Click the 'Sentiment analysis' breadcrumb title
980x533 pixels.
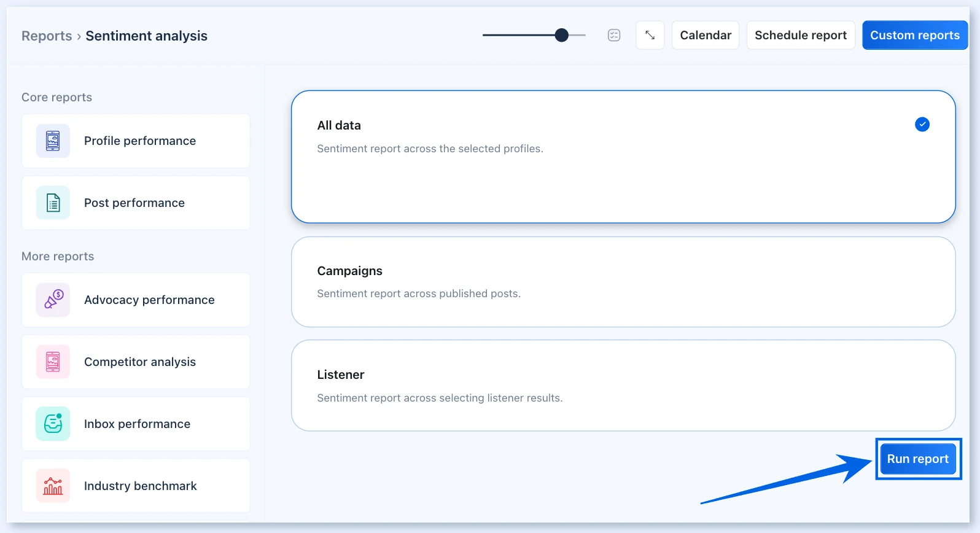click(147, 36)
